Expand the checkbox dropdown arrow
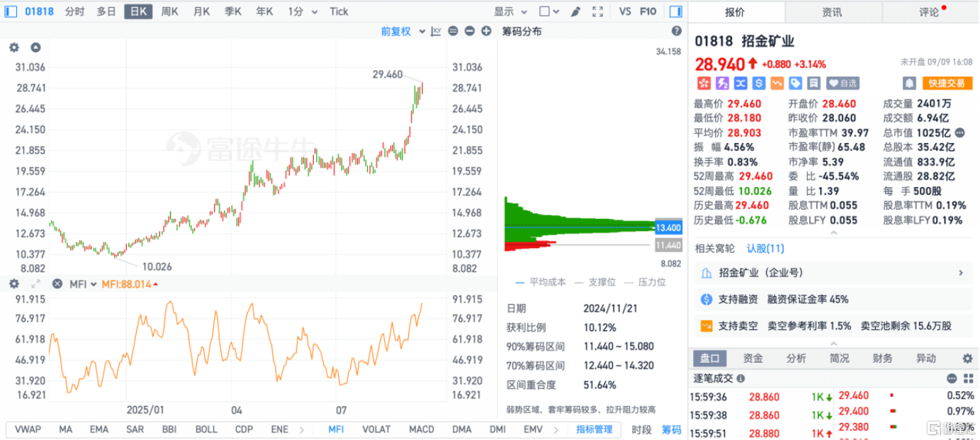 coord(556,12)
